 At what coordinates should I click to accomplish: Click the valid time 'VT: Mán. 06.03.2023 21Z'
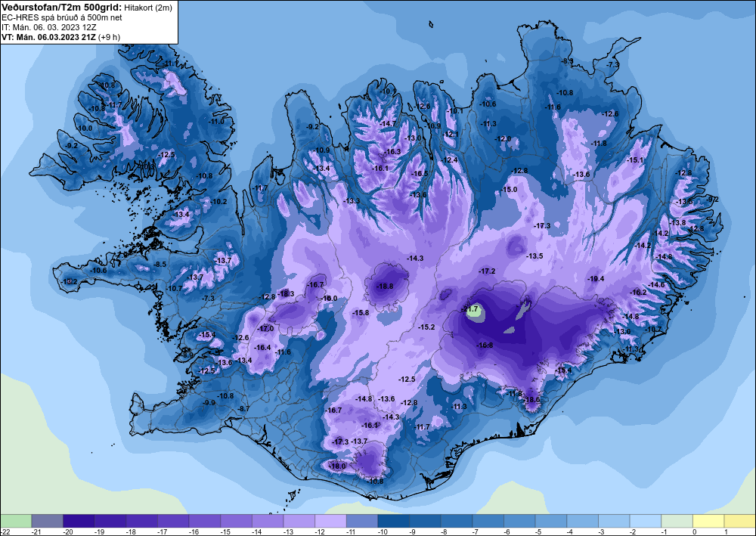click(50, 36)
